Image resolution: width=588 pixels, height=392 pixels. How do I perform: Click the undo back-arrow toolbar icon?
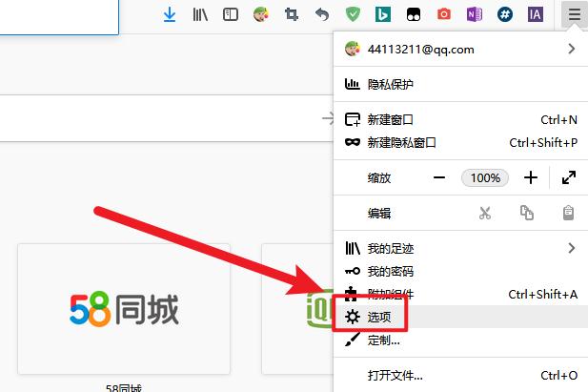[x=322, y=15]
